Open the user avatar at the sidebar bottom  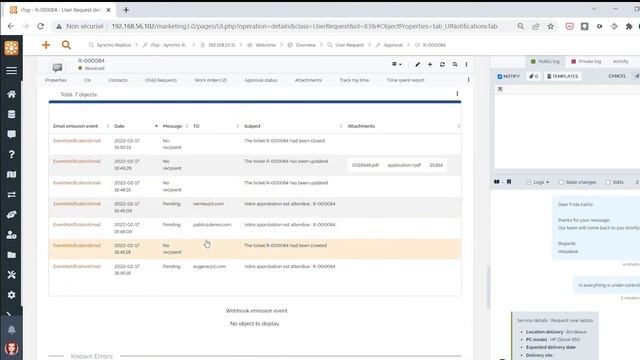[11, 348]
